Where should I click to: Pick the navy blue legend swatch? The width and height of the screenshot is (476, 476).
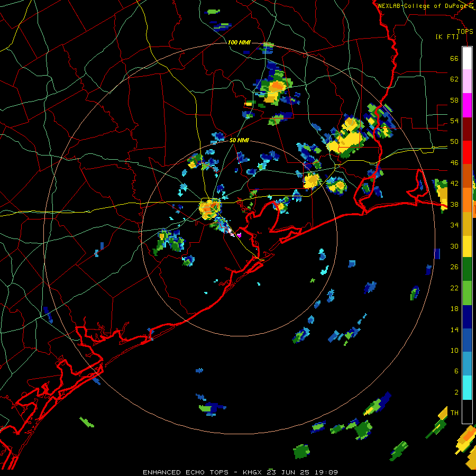[467, 317]
